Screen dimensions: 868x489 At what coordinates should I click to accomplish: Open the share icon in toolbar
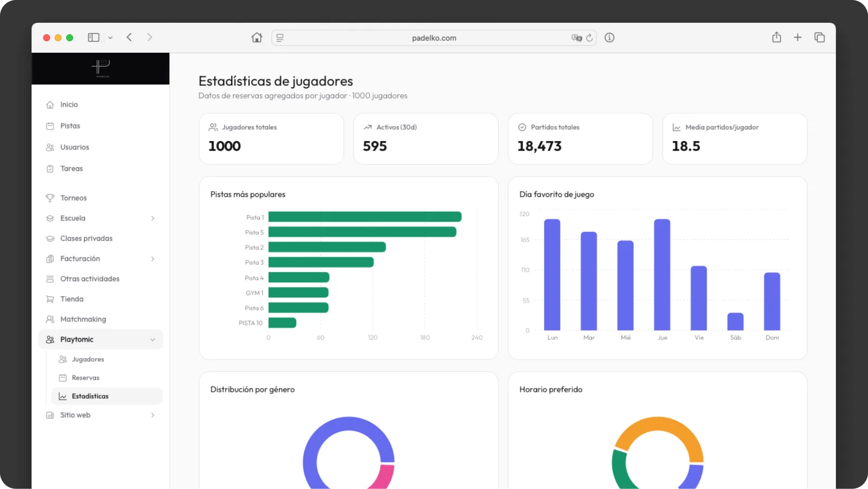click(776, 37)
